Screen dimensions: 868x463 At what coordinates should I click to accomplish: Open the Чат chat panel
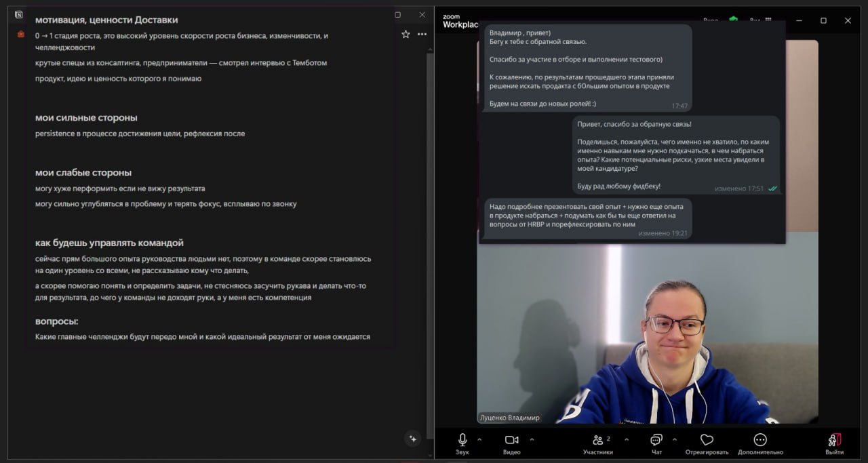pyautogui.click(x=656, y=441)
